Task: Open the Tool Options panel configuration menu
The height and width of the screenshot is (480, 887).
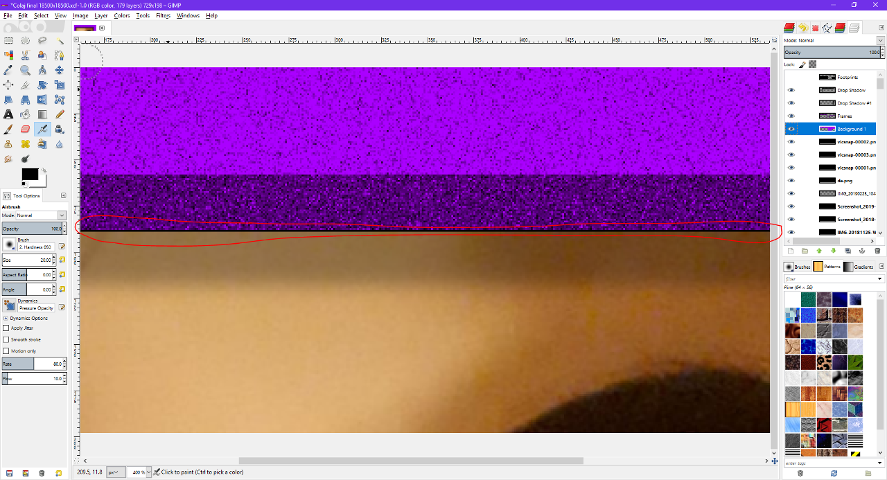Action: click(63, 196)
